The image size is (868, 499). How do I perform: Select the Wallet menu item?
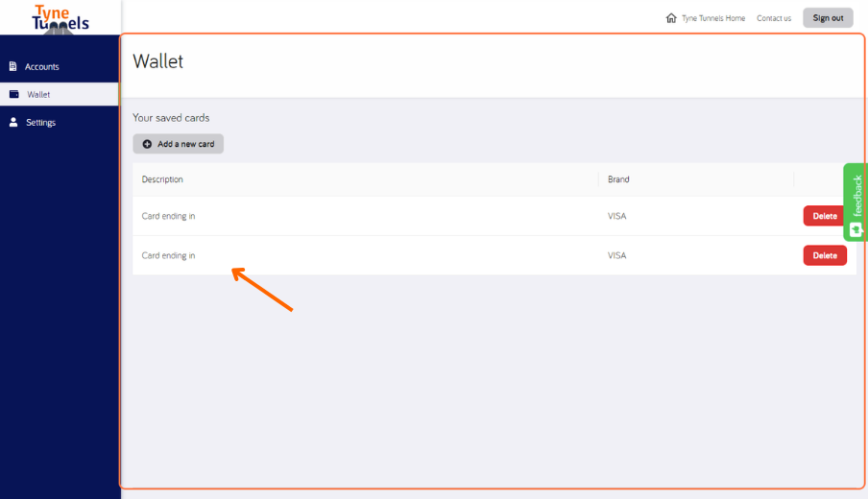(x=60, y=94)
